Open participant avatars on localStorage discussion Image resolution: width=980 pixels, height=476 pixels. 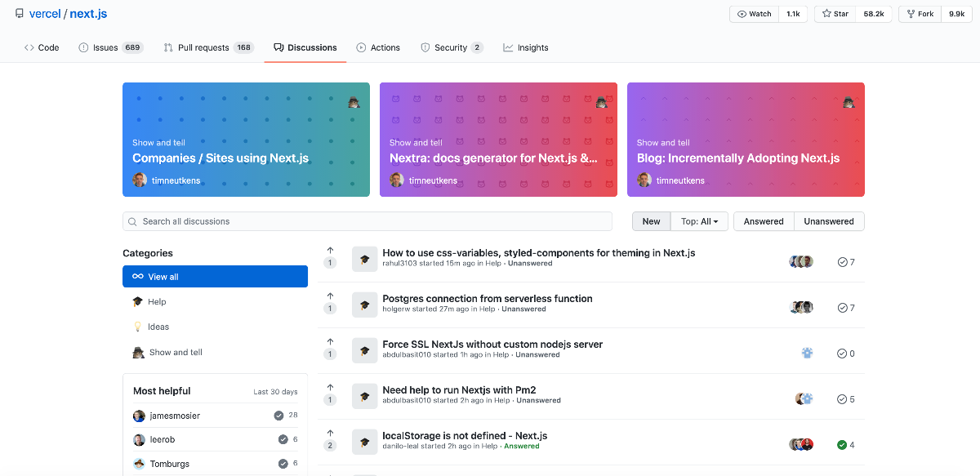pyautogui.click(x=801, y=445)
